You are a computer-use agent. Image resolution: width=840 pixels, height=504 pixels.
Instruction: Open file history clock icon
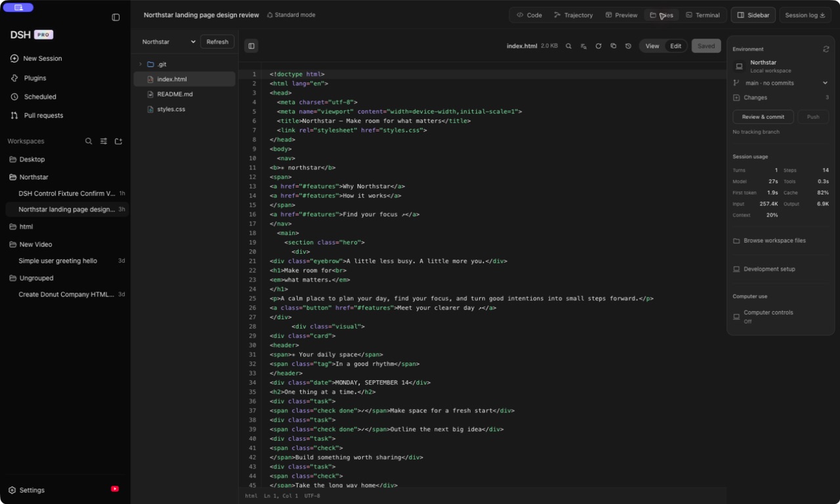pyautogui.click(x=628, y=46)
